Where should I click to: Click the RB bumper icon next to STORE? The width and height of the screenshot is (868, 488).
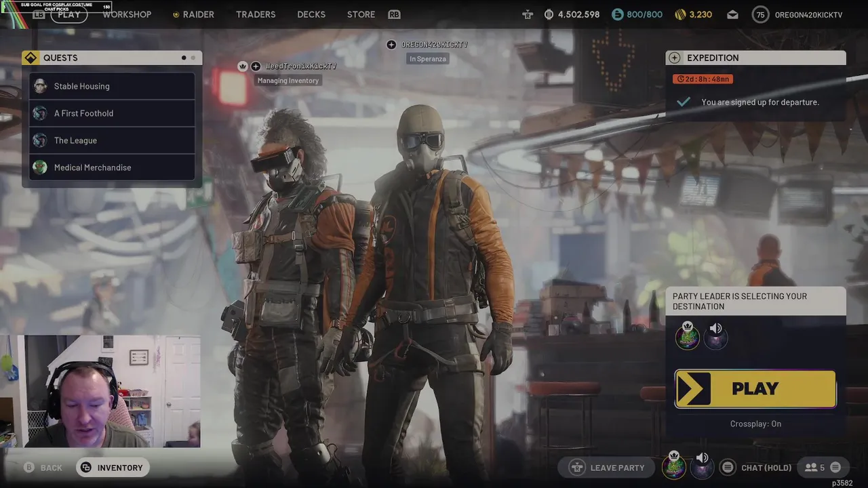click(x=394, y=14)
